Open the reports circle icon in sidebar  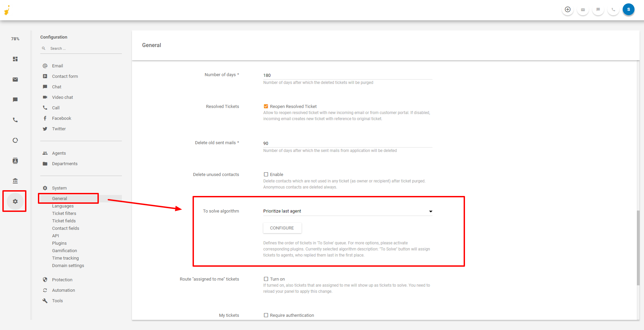15,140
